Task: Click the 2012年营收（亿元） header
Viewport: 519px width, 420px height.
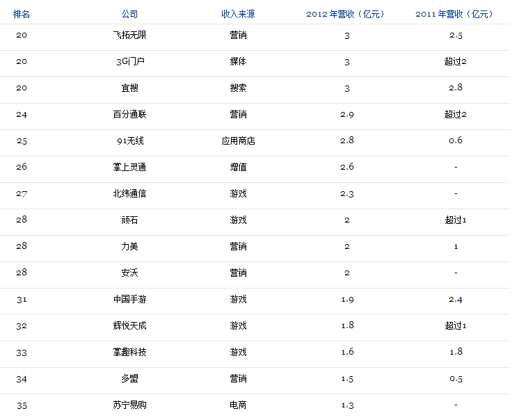Action: coord(346,14)
